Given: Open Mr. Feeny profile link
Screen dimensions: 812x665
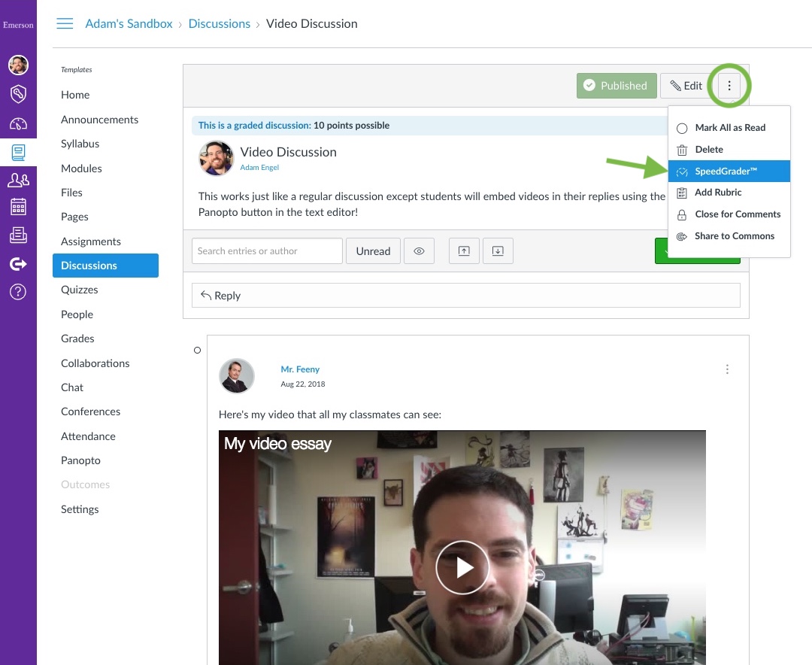Looking at the screenshot, I should [300, 369].
